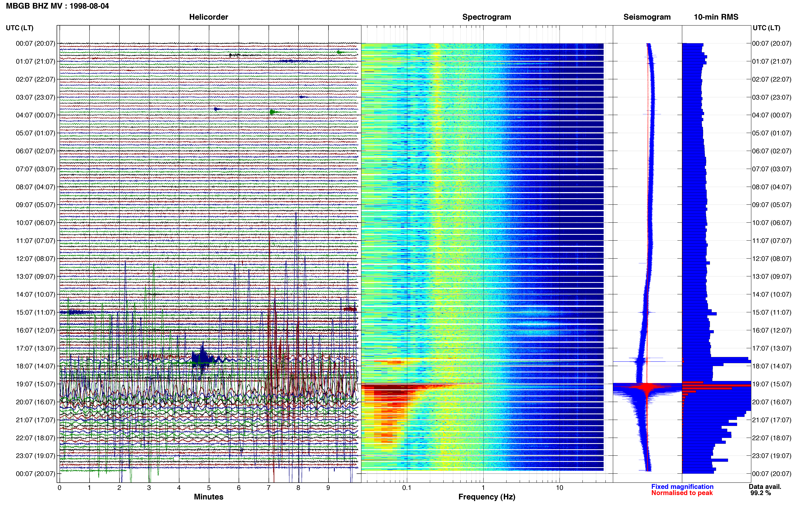
Task: Click left time label '21:07 (17:07)'
Action: tap(36, 420)
